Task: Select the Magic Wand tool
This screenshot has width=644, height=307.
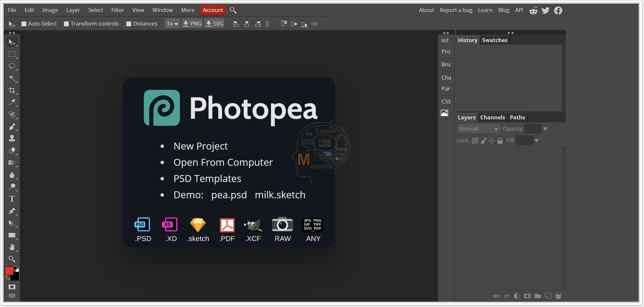Action: [12, 78]
